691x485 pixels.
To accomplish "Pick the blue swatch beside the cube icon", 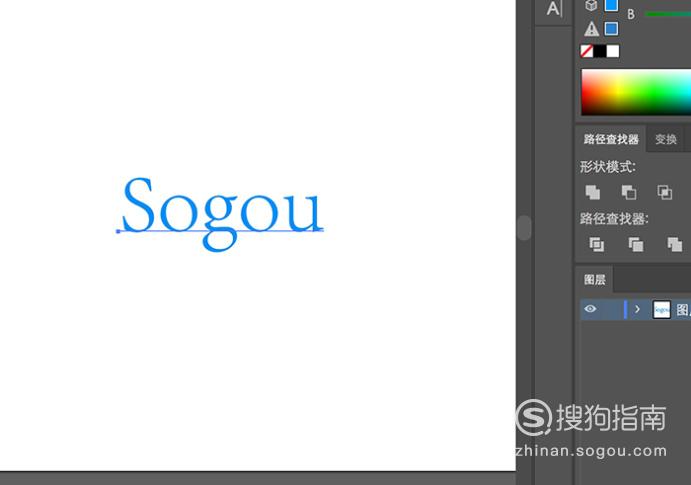I will click(611, 5).
